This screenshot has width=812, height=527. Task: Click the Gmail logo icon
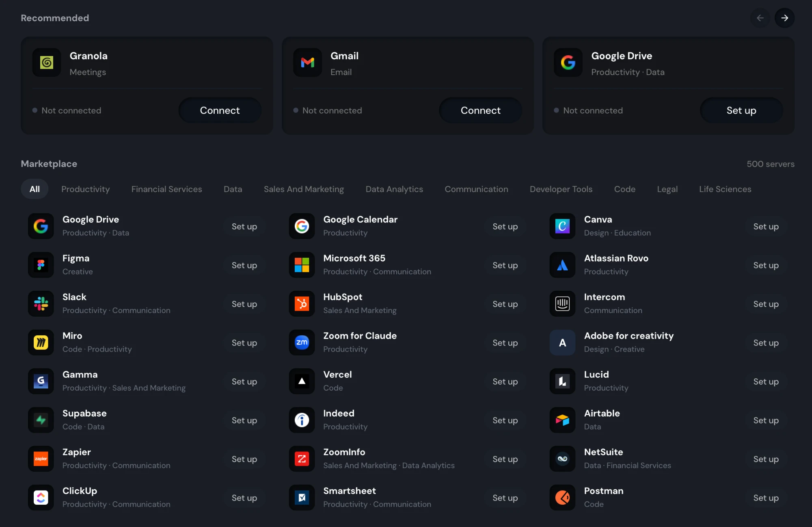point(307,63)
